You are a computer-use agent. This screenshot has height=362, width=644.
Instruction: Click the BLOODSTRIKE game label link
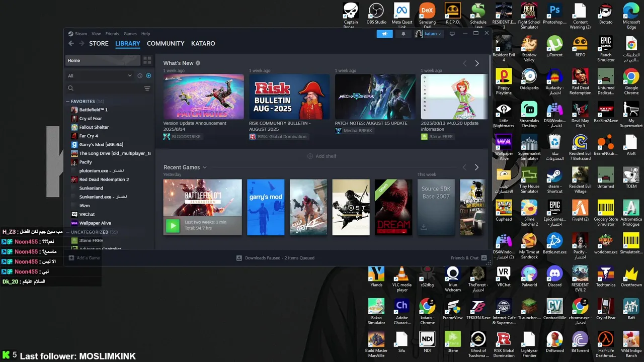(x=182, y=137)
